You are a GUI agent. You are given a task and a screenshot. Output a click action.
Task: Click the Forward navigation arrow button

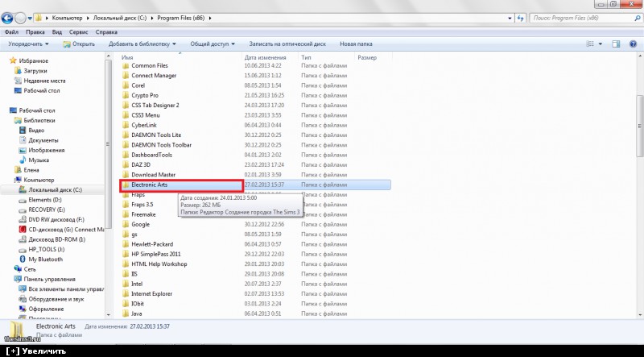pyautogui.click(x=20, y=18)
